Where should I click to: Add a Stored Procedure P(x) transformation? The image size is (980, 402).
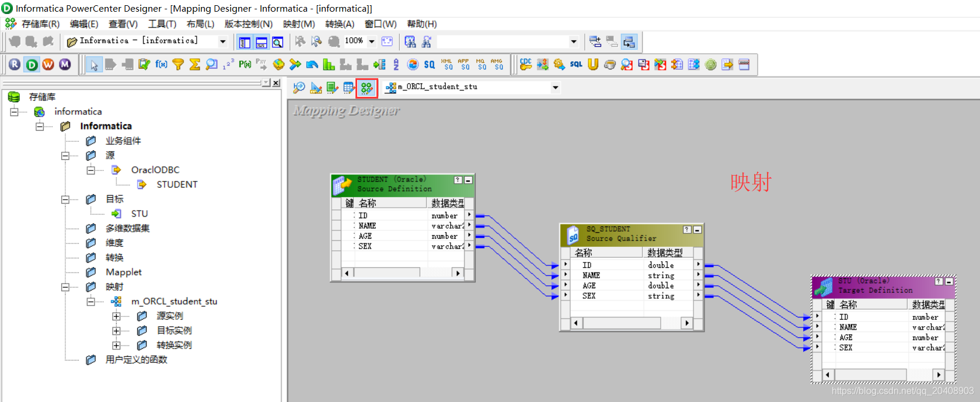pyautogui.click(x=245, y=64)
